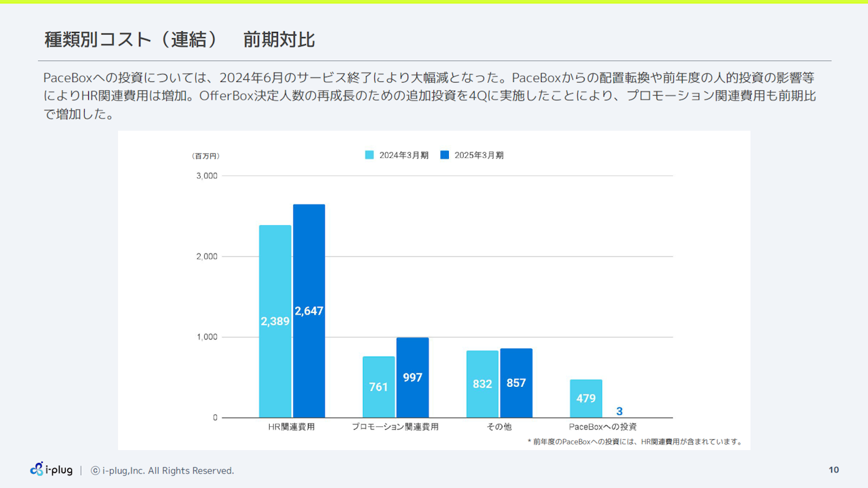Select the 2,389 HR関連費用 bar
Screen dimensions: 868x488
click(275, 321)
